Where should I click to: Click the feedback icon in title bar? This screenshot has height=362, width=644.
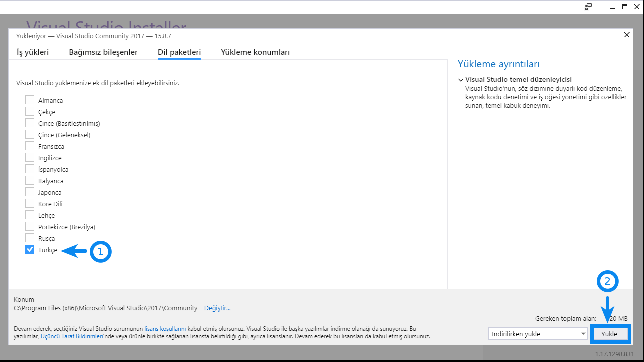pos(588,7)
